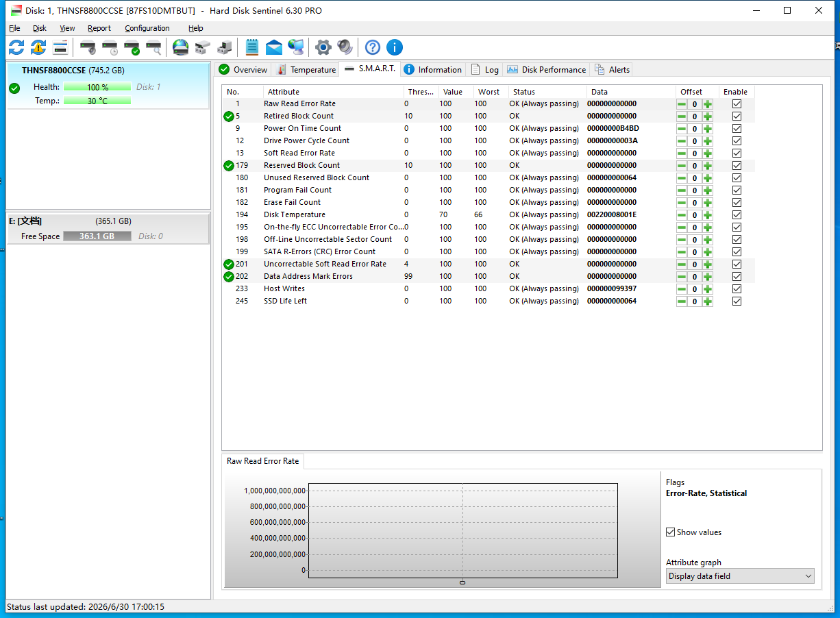Decrease offset for SSD Life Left
The height and width of the screenshot is (618, 840).
[682, 301]
